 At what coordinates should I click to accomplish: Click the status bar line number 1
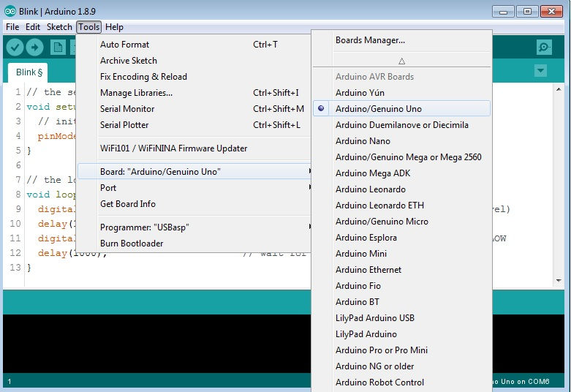[x=9, y=382]
